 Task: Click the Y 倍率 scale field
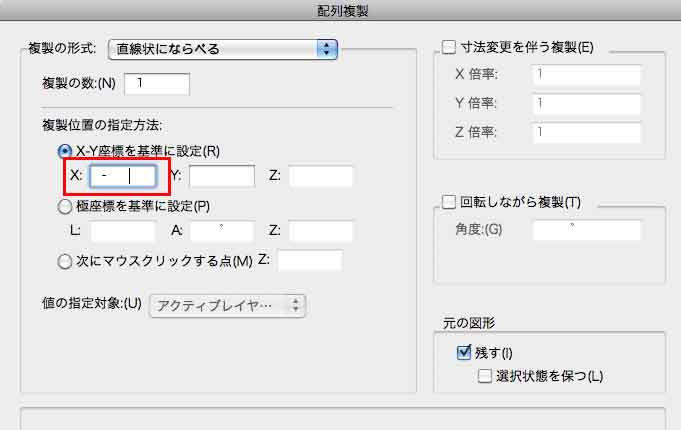(x=586, y=103)
